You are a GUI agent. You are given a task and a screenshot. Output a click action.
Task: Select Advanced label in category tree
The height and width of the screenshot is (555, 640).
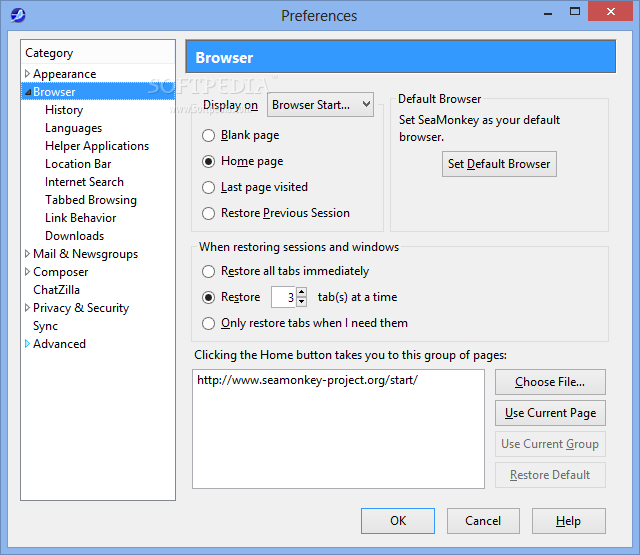[59, 344]
